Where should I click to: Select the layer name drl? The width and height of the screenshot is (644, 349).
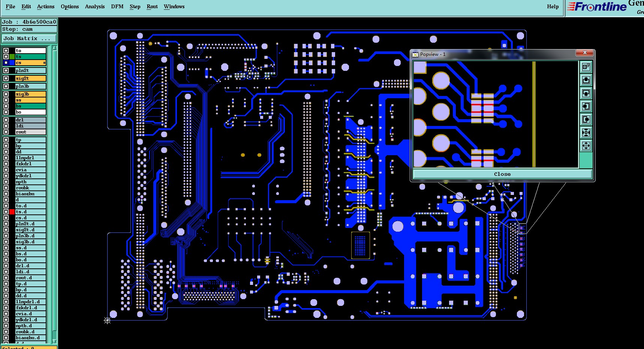point(31,120)
